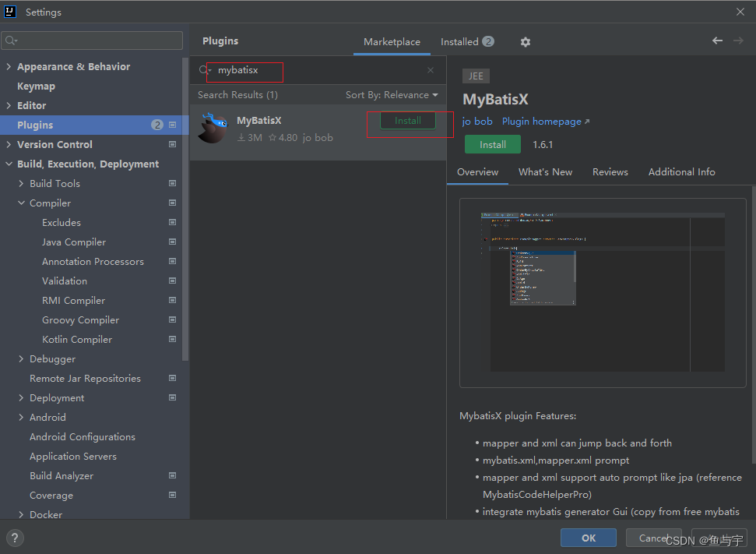Click the forward navigation arrow icon
This screenshot has height=554, width=756.
pyautogui.click(x=737, y=40)
